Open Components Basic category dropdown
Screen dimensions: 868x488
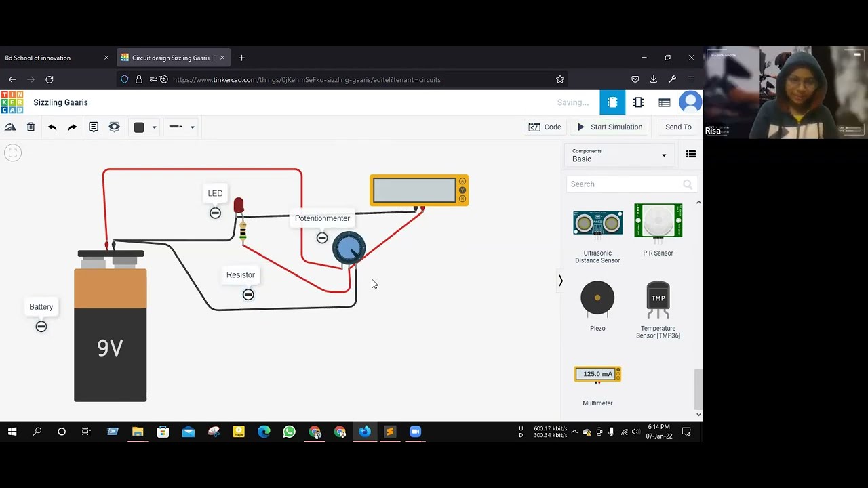coord(619,155)
